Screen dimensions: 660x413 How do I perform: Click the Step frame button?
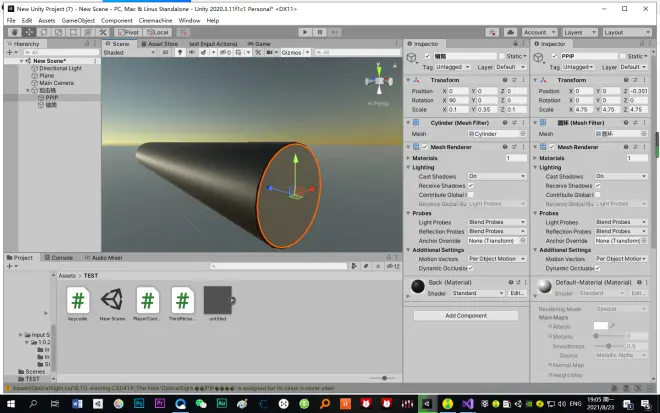coord(336,32)
